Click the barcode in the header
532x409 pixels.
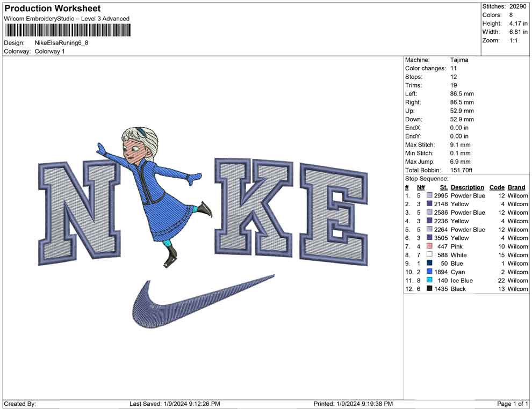68,31
